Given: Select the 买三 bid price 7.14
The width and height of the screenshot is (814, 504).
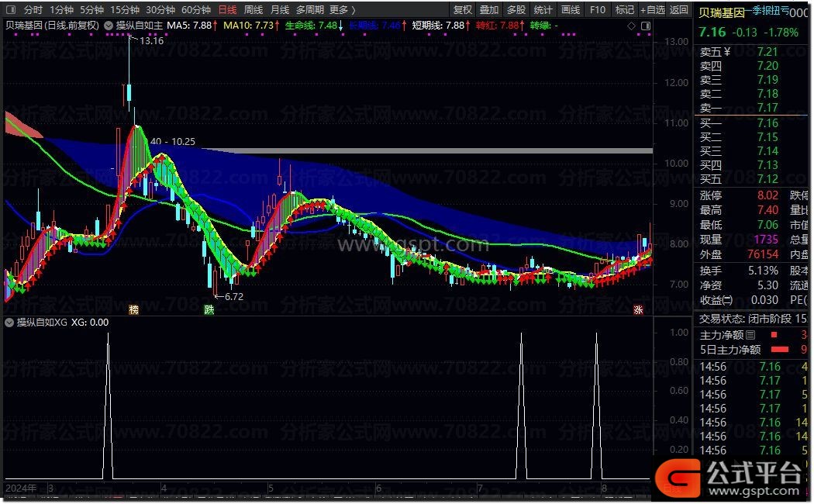Looking at the screenshot, I should (x=767, y=151).
